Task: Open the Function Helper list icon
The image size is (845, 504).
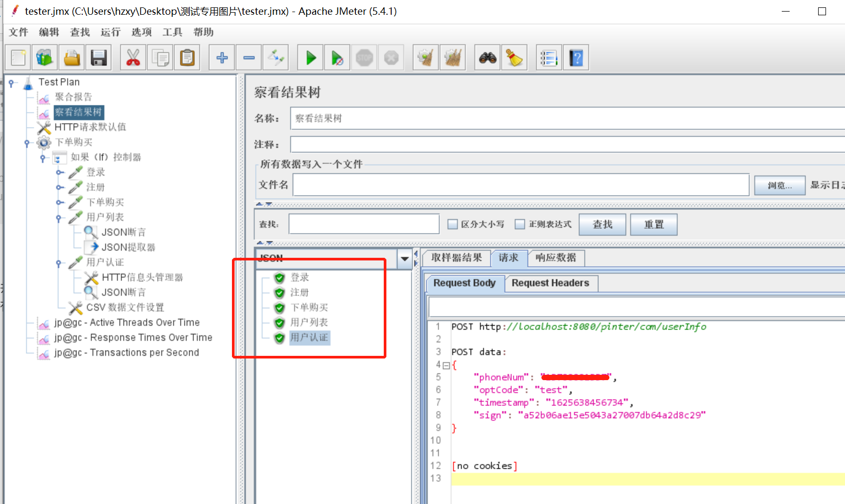Action: 549,57
